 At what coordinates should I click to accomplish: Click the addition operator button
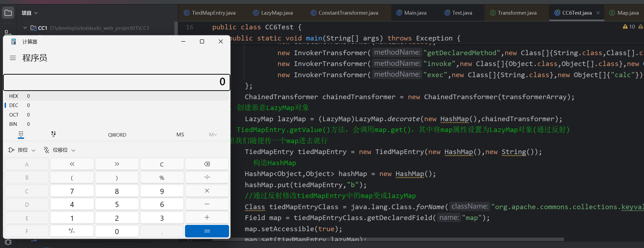[207, 218]
